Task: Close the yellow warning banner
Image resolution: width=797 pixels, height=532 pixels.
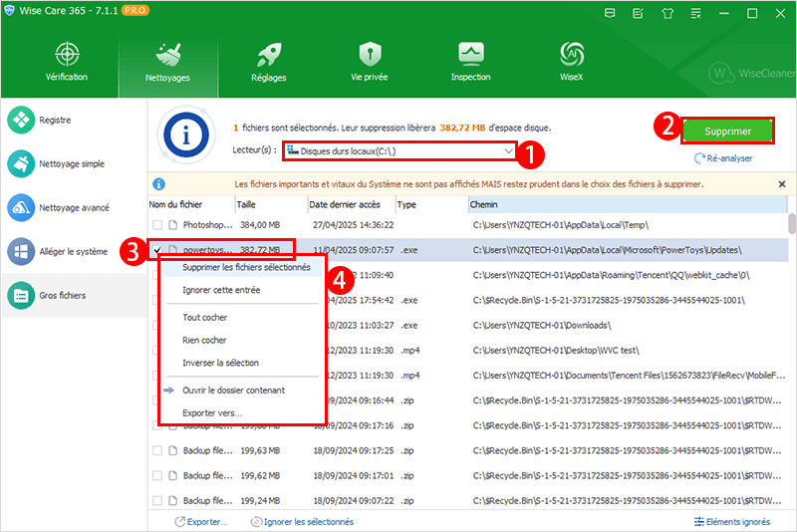Action: (782, 184)
